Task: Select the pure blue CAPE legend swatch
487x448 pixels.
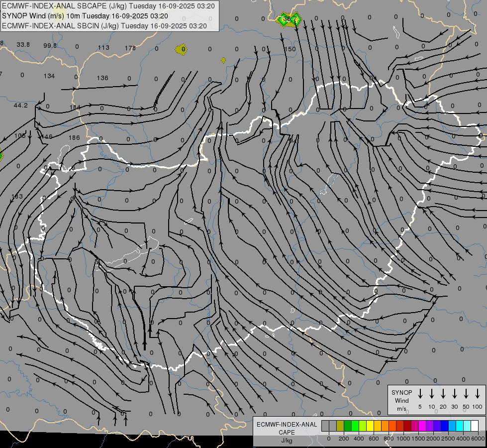Action: click(x=444, y=426)
